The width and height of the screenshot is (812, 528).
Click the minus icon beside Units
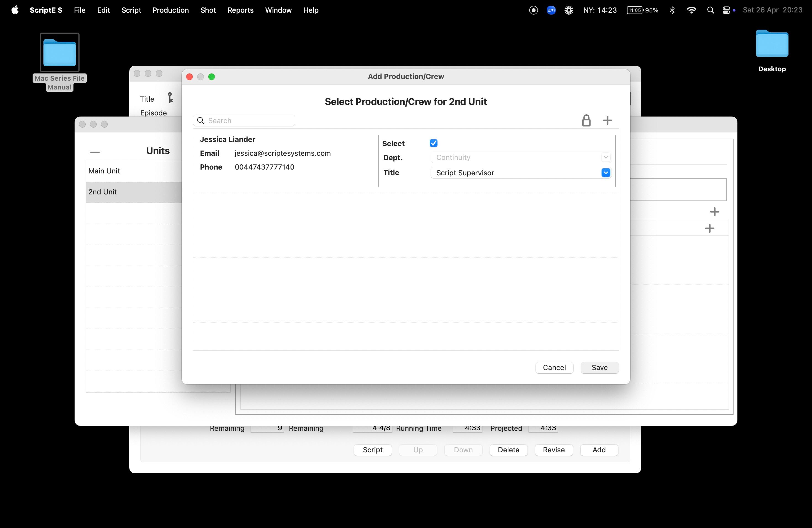click(95, 152)
